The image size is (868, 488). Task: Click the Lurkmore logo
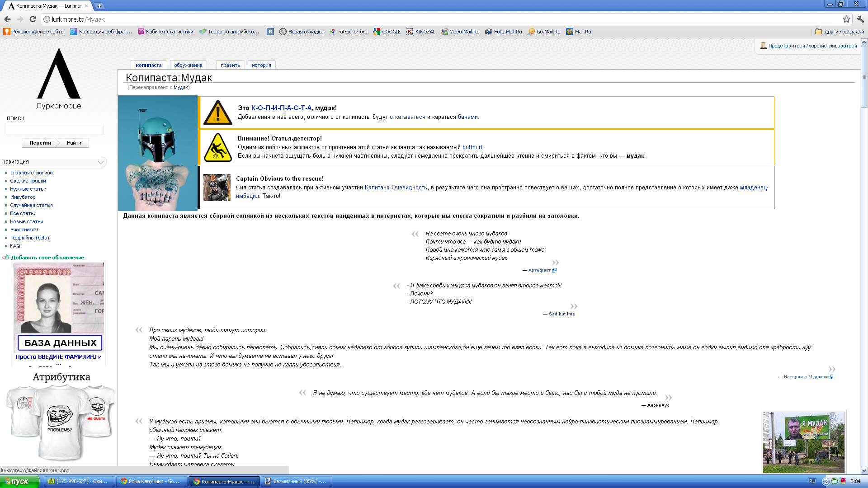coord(59,78)
